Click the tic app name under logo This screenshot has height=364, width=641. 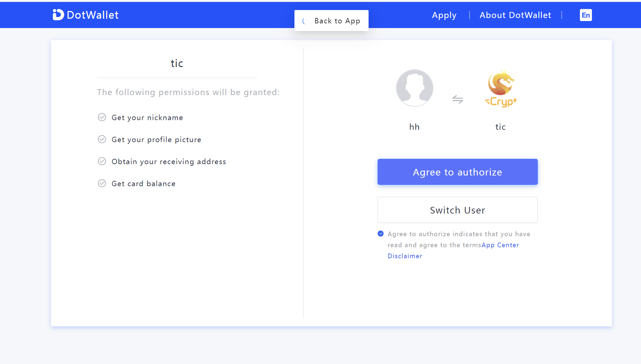click(500, 127)
